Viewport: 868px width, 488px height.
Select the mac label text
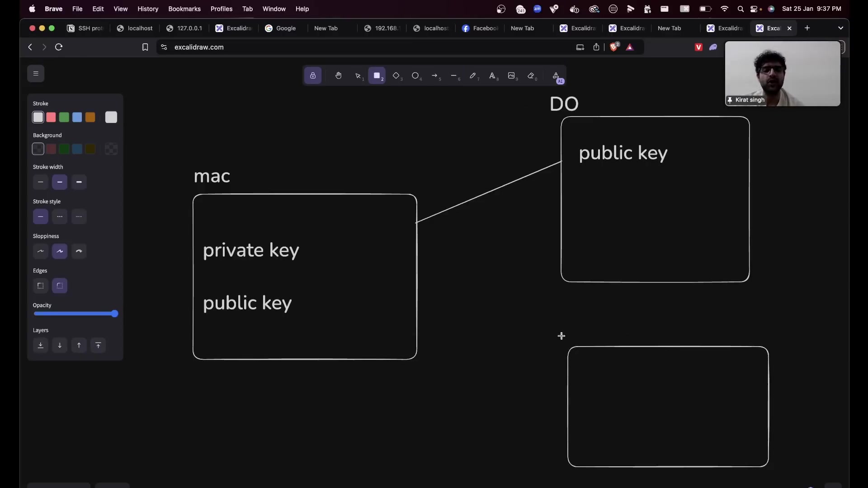[212, 176]
